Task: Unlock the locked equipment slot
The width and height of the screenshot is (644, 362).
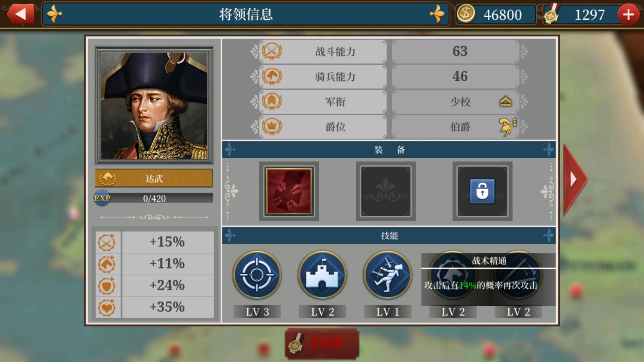Action: click(482, 191)
